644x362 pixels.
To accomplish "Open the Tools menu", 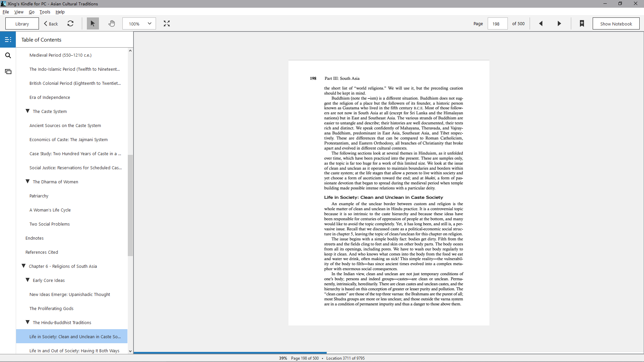I will [45, 12].
